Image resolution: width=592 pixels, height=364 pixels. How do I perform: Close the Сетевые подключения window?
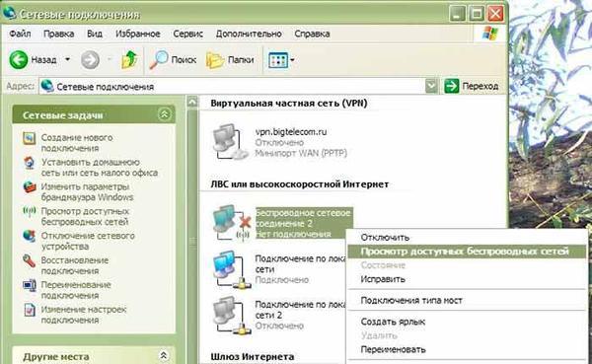click(495, 14)
